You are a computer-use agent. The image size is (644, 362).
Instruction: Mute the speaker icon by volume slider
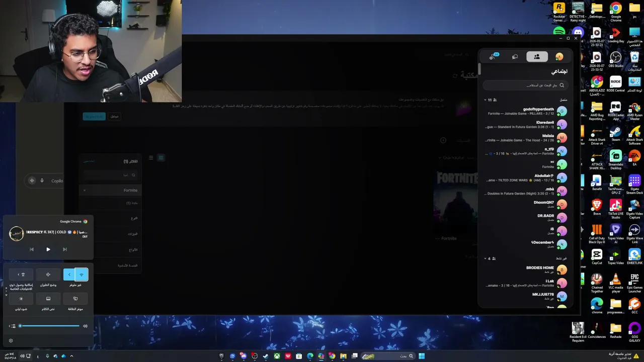pyautogui.click(x=85, y=326)
